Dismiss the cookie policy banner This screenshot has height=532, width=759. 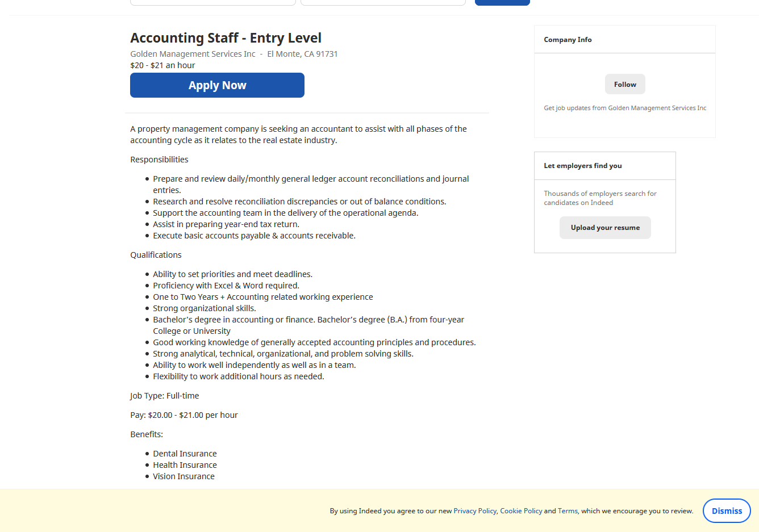tap(727, 511)
